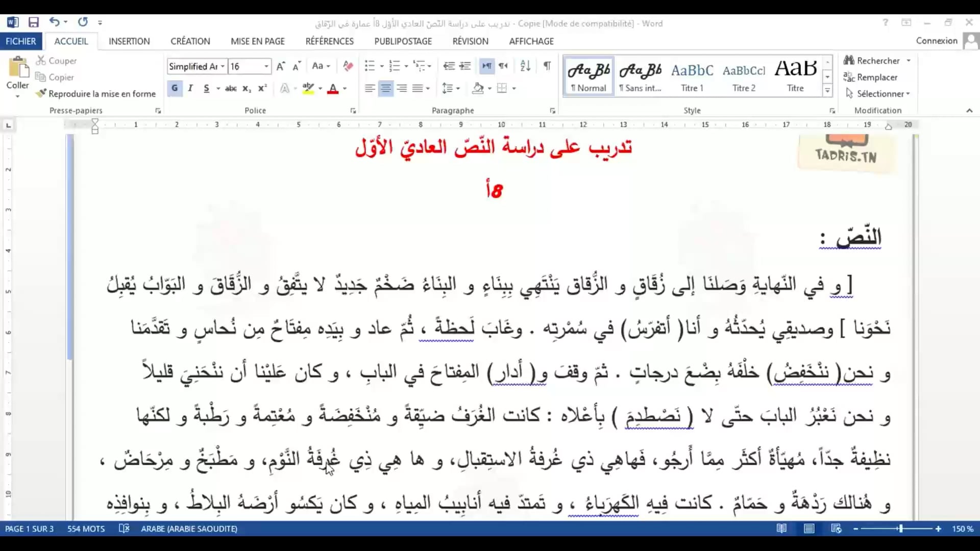Open the font name dropdown

[x=223, y=66]
